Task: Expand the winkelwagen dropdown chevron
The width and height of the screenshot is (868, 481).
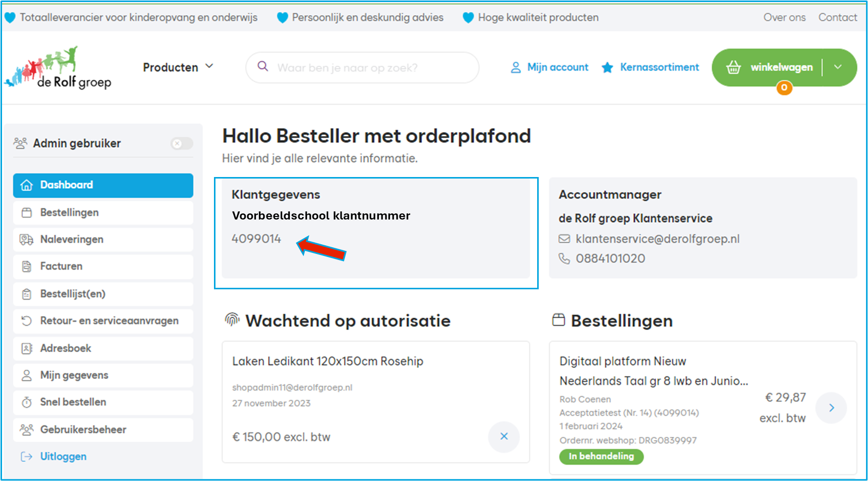Action: (x=838, y=67)
